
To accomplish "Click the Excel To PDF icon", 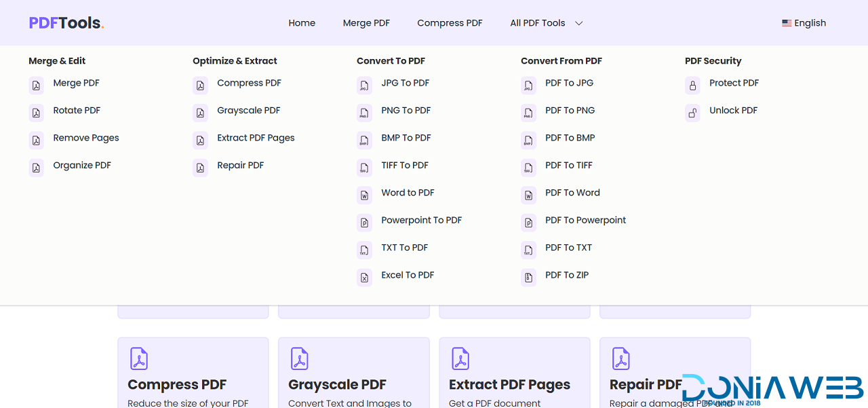I will pos(364,278).
